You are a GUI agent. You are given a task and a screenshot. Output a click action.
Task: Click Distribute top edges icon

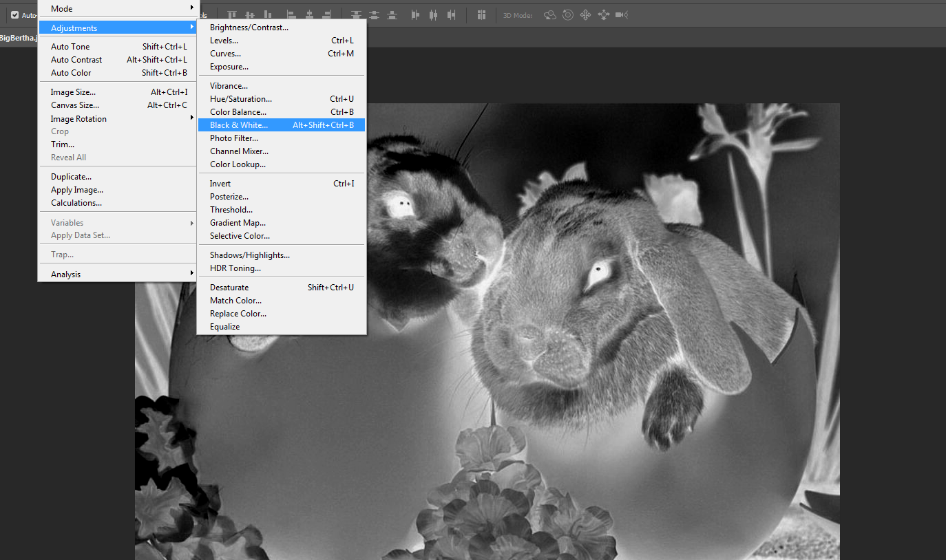pos(356,14)
